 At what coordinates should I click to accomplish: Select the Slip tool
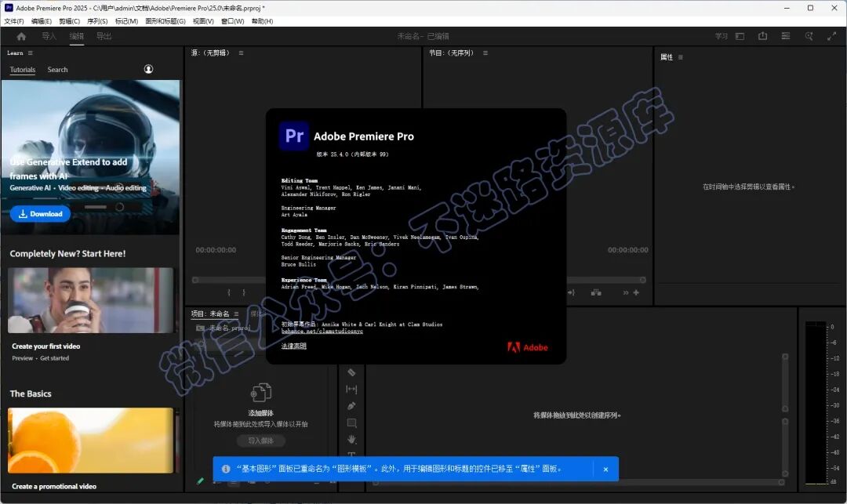coord(351,389)
